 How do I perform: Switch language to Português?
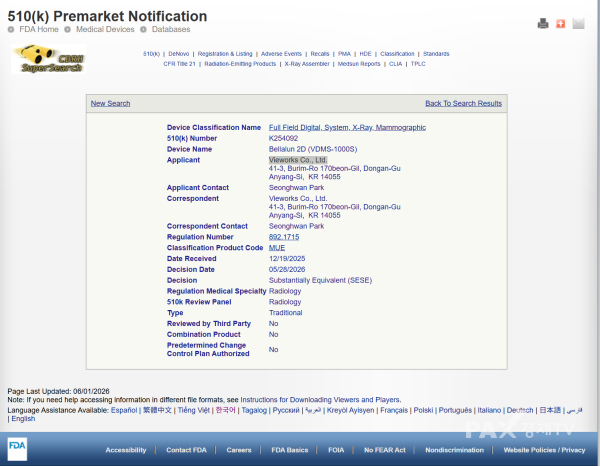pos(455,410)
